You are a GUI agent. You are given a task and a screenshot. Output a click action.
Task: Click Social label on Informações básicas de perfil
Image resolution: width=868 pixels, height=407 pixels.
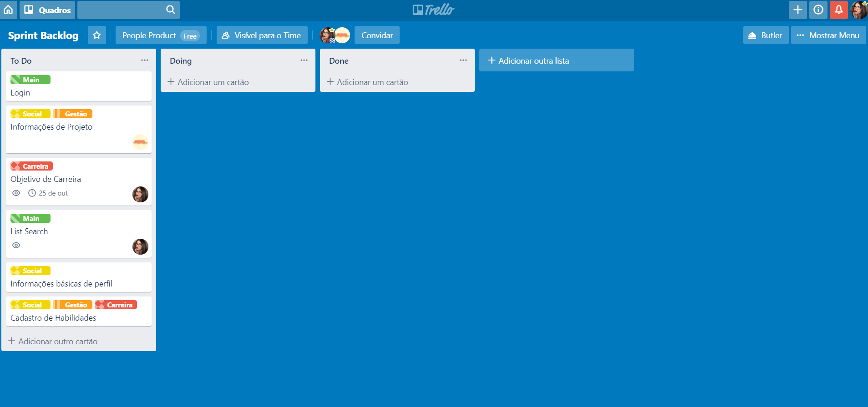coord(30,271)
